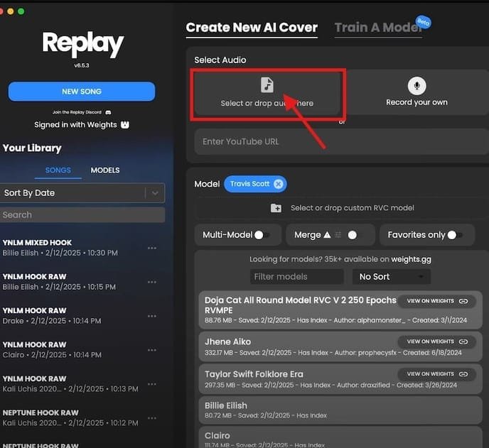Open the Discord icon link
Viewport: 489px width, 448px height.
tap(108, 112)
